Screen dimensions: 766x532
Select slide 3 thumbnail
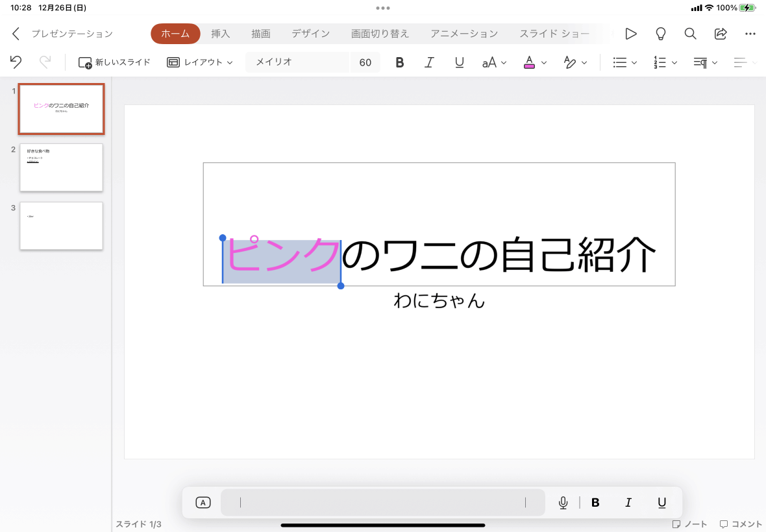click(61, 226)
